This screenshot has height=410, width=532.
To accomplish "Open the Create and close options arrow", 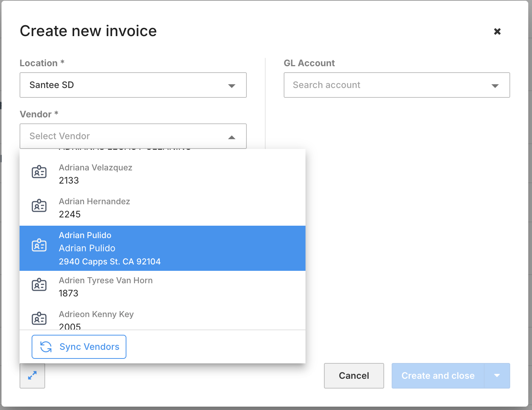I will tap(497, 376).
